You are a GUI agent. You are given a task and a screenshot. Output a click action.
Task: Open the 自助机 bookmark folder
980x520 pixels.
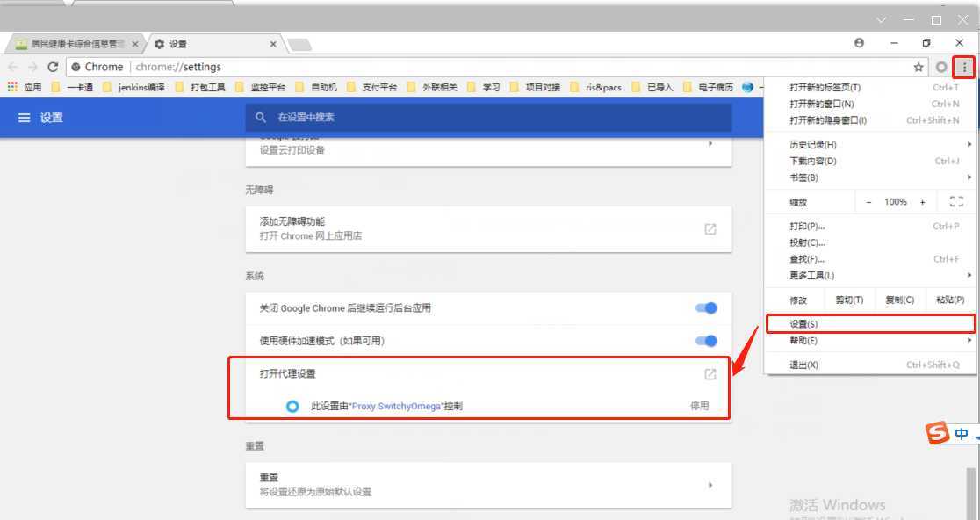[x=316, y=87]
